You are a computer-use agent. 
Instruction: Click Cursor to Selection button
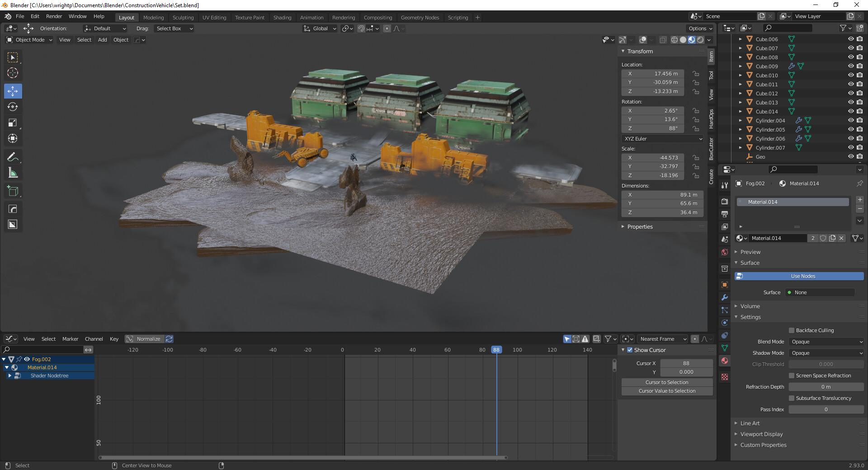pyautogui.click(x=667, y=382)
